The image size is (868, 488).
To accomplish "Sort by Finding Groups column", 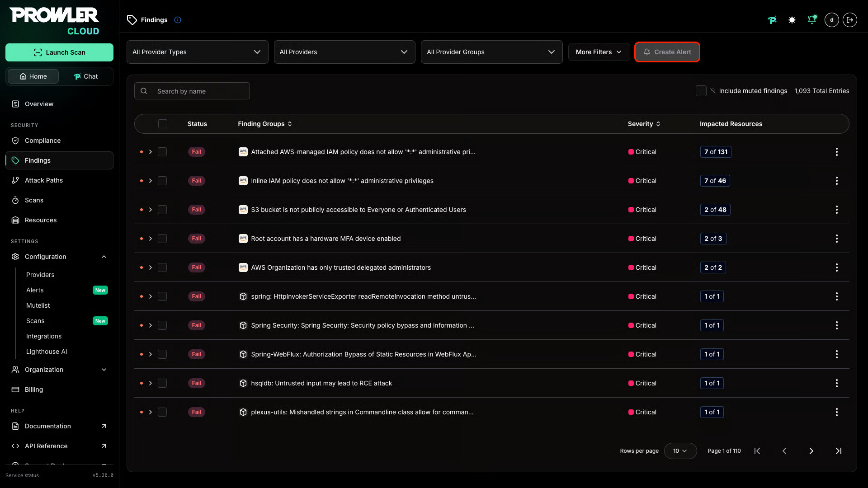I will tap(265, 124).
